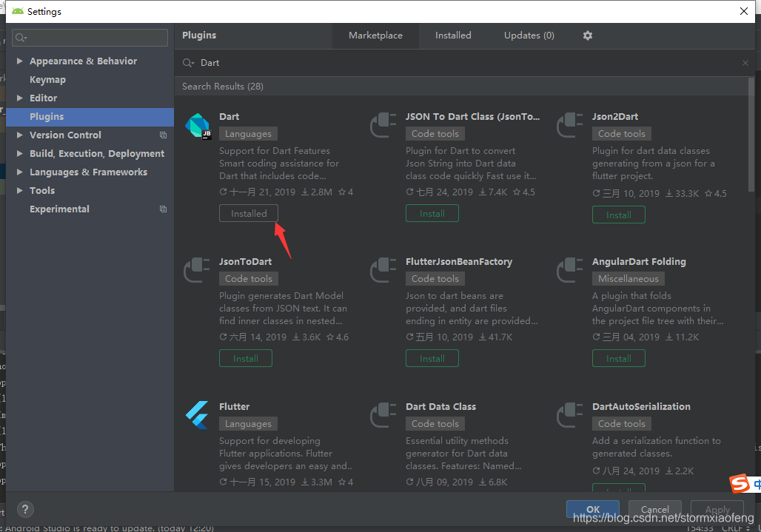This screenshot has height=532, width=761.
Task: Click the AngularDart Folding plugin icon
Action: 570,270
